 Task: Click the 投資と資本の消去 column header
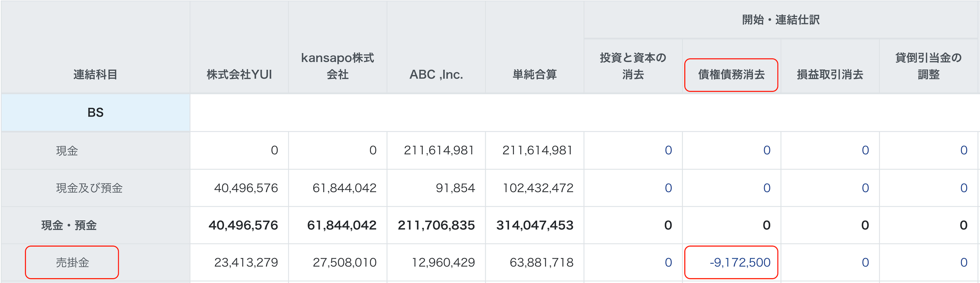633,66
